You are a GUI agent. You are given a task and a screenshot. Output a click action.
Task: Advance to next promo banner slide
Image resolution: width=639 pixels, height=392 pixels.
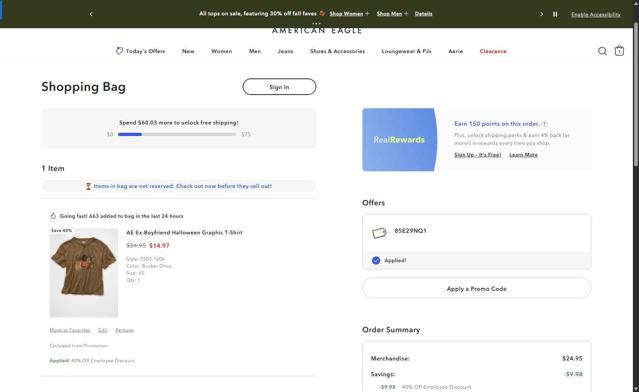pyautogui.click(x=542, y=14)
